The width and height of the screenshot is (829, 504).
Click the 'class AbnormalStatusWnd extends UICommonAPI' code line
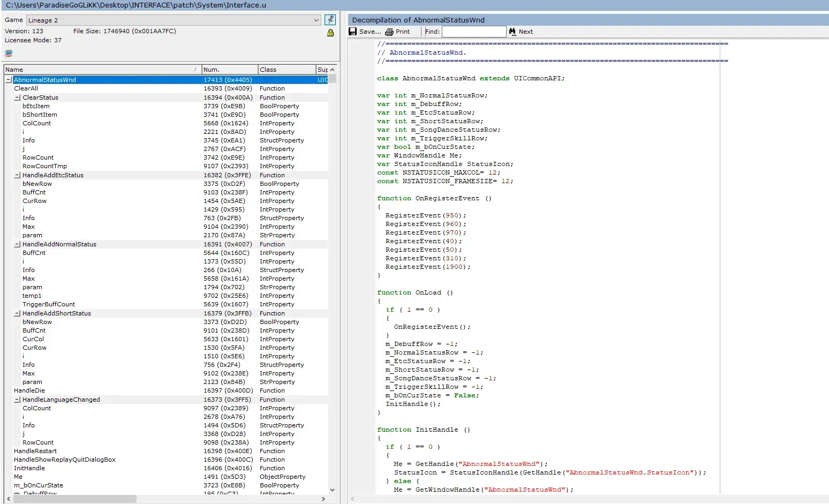[471, 78]
